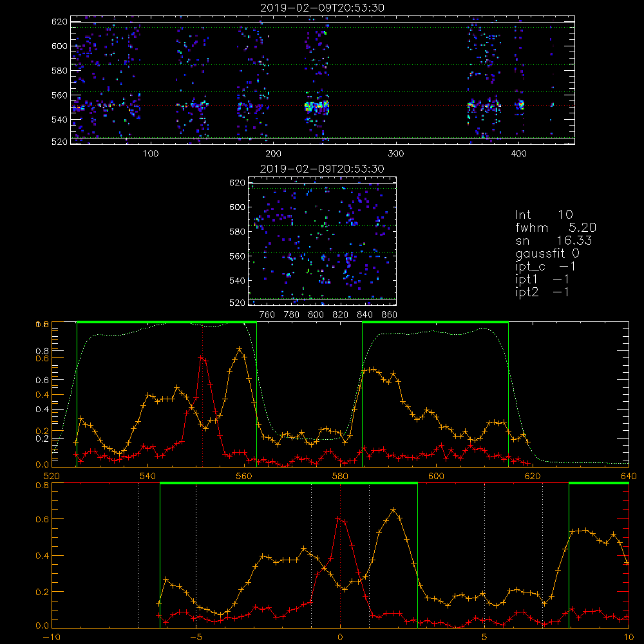The height and width of the screenshot is (644, 644).
Task: Click the 780 x-axis label of the middle image
Action: [292, 315]
